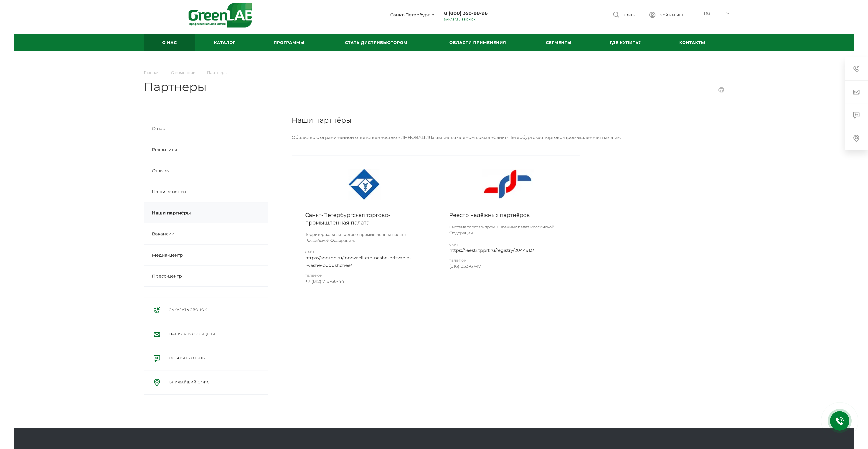Click the ОСТАВИТЬ ОТЗЫВ sidebar button
Viewport: 868px width, 449px height.
[x=206, y=358]
